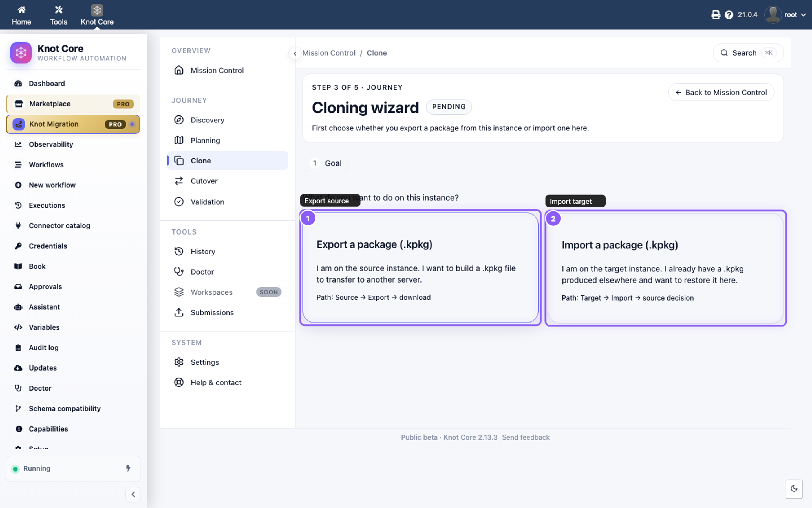
Task: Open Schema compatibility sidebar item
Action: pos(73,409)
